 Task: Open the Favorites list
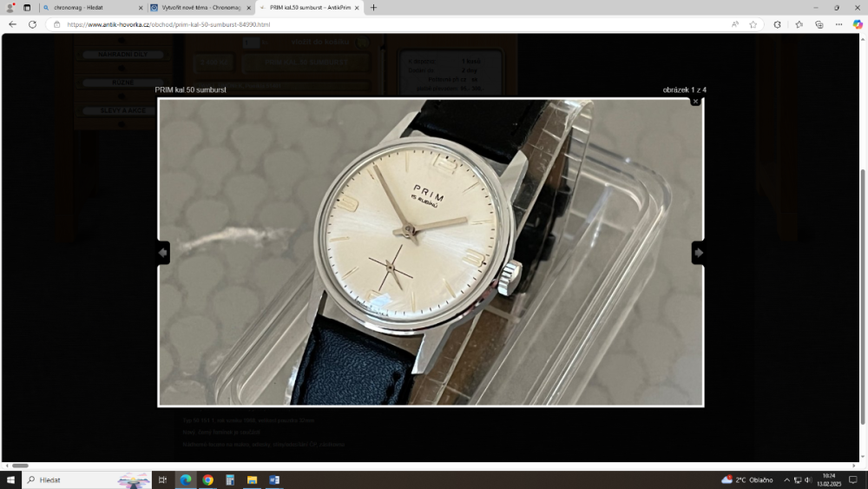799,24
